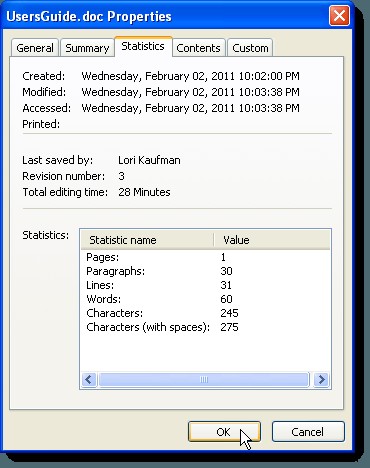Click the words value 60
The image size is (370, 468).
(226, 299)
